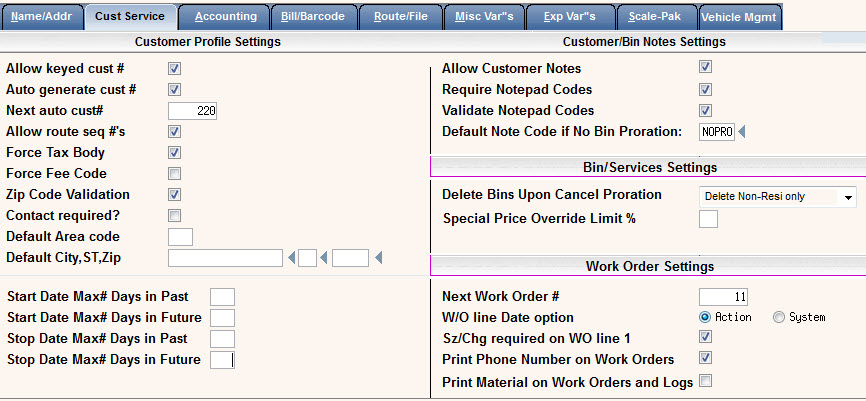Toggle Print Phone Number on Work Orders
The width and height of the screenshot is (866, 401).
[705, 358]
